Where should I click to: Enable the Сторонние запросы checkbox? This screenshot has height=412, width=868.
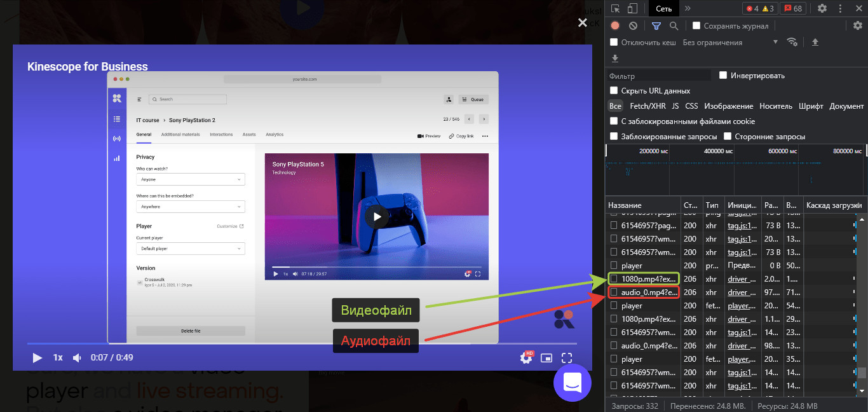[728, 136]
